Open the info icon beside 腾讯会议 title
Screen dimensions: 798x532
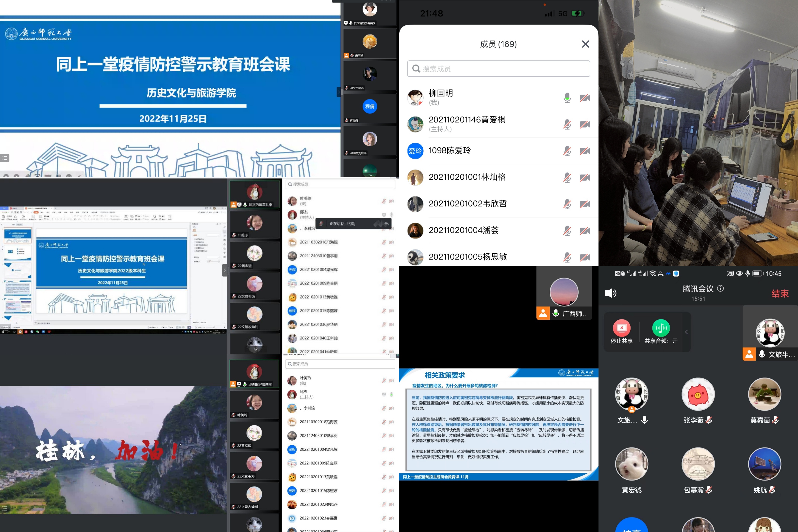coord(720,288)
